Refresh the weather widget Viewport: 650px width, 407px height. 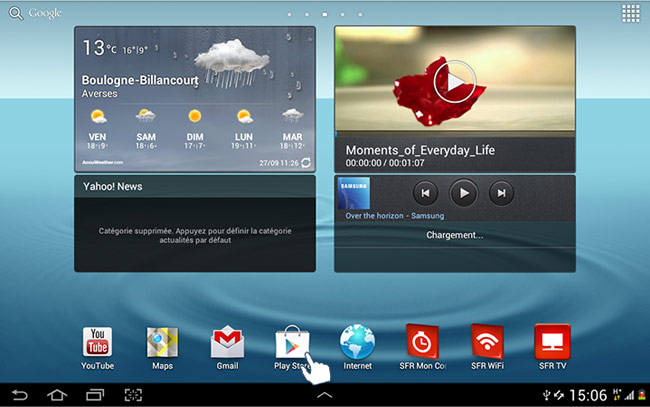[306, 163]
